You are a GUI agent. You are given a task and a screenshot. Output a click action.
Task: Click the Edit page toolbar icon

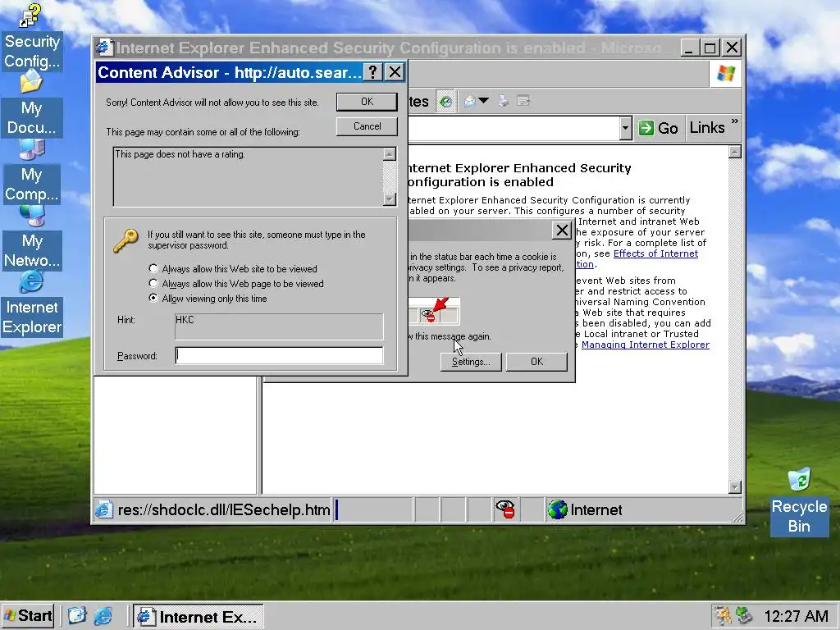(523, 101)
